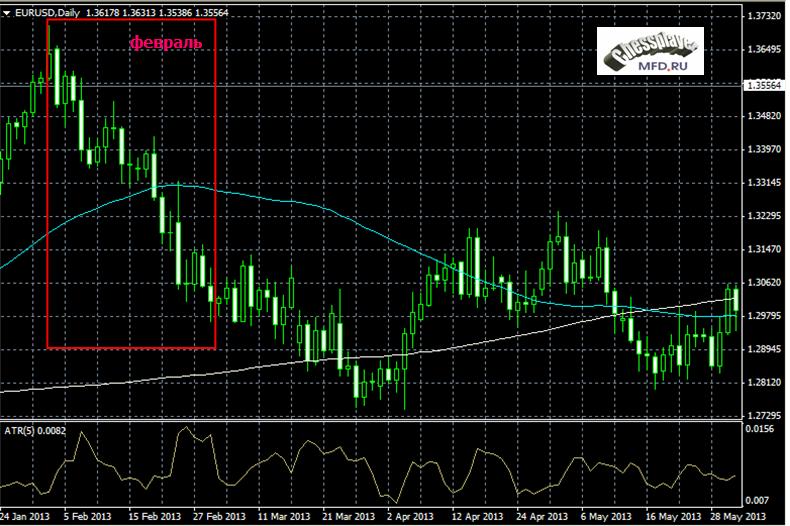Click the 0.0156 ATR scale label
The height and width of the screenshot is (526, 790).
(x=761, y=428)
